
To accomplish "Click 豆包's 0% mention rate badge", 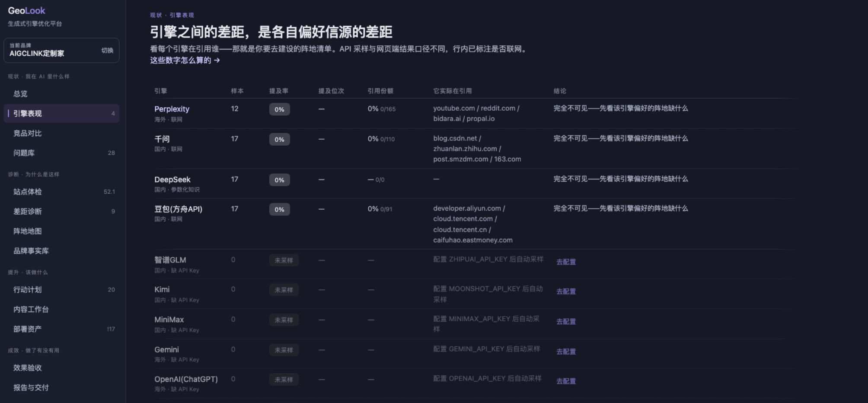I will 280,209.
